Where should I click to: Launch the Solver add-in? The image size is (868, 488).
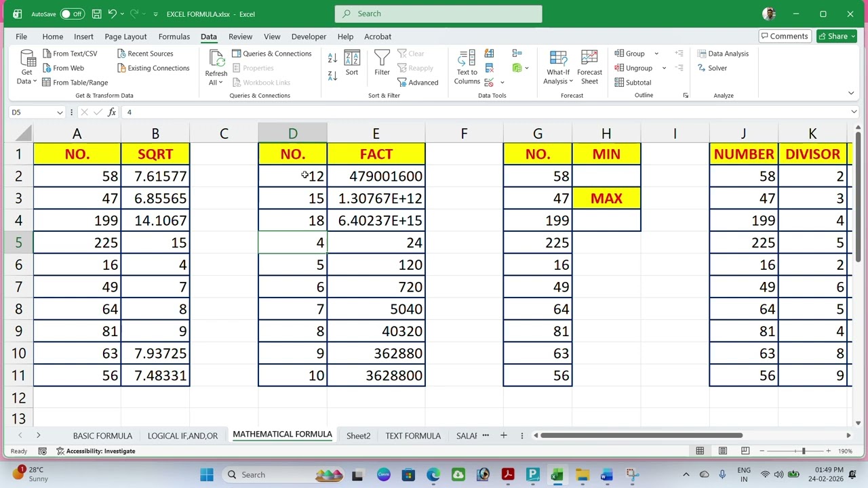point(712,68)
